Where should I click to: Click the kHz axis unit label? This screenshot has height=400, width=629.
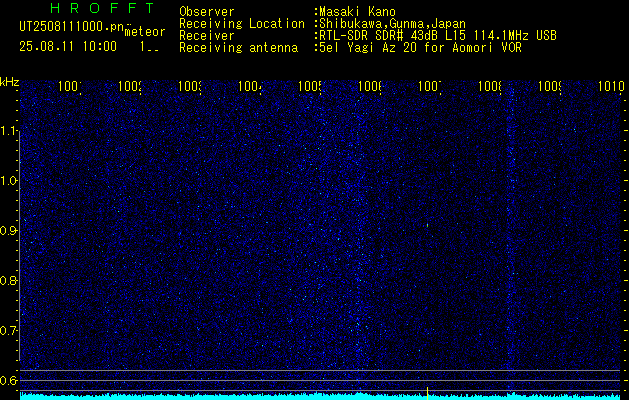pos(10,82)
